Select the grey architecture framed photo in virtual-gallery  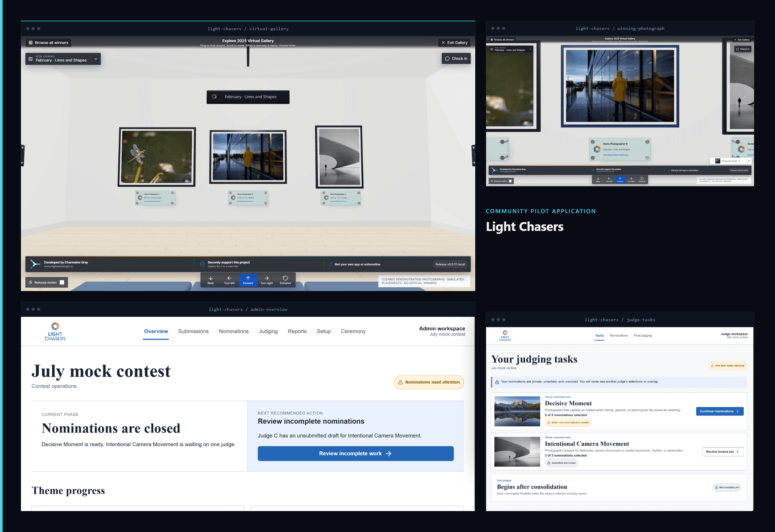[339, 157]
